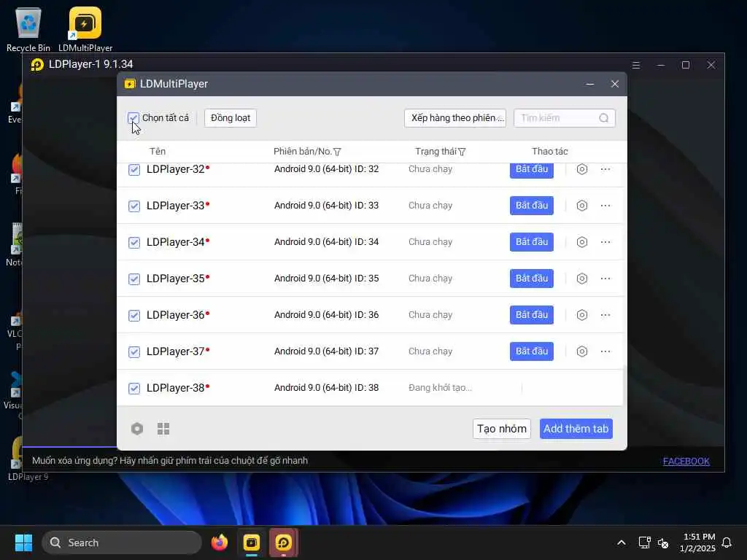Open LDPlayer-1 hamburger menu icon
The width and height of the screenshot is (747, 560).
coord(636,65)
